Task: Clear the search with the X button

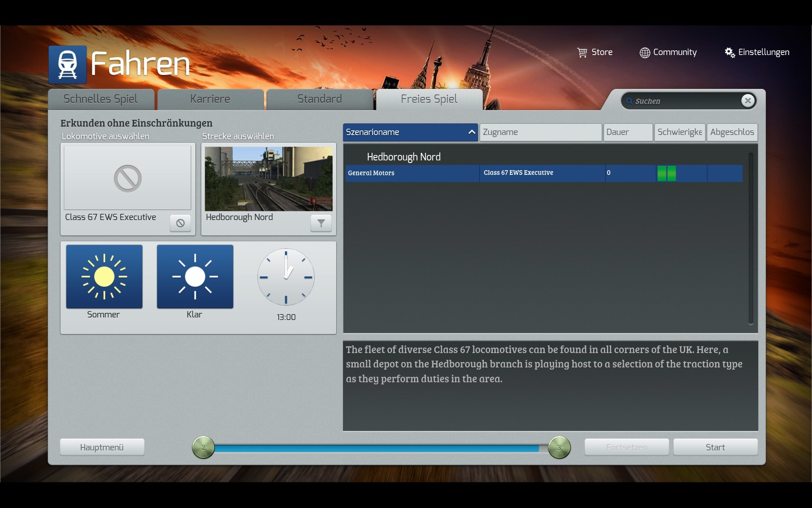Action: (748, 101)
